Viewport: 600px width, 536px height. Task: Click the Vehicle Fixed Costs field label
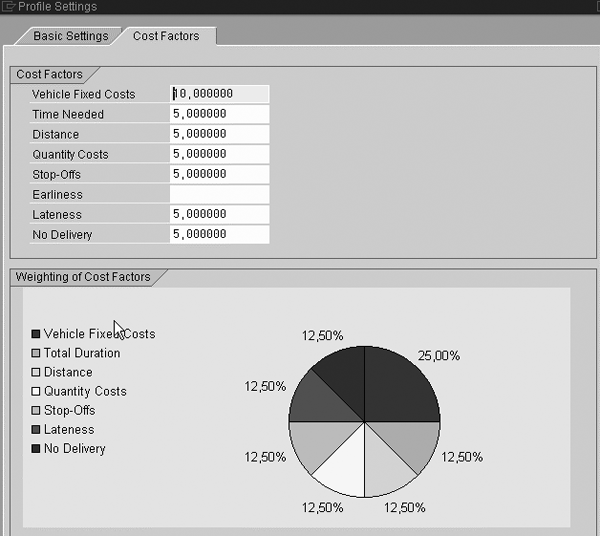tap(83, 94)
